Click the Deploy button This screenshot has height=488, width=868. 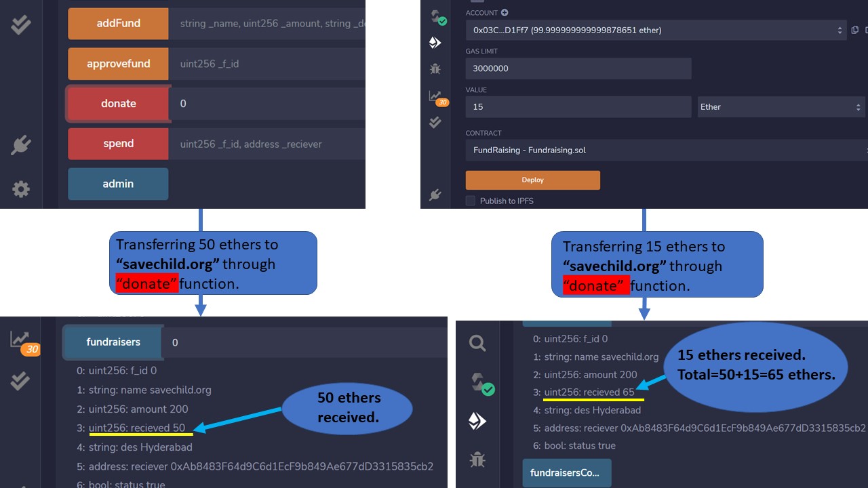click(532, 180)
